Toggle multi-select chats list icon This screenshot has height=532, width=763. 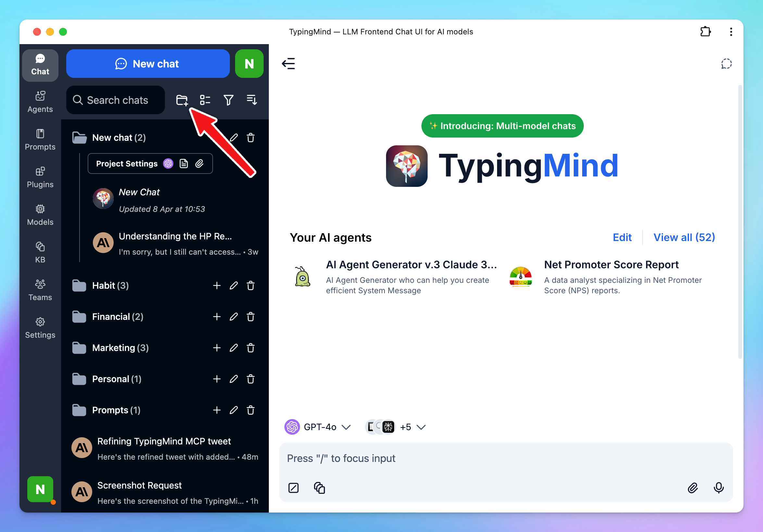(205, 100)
